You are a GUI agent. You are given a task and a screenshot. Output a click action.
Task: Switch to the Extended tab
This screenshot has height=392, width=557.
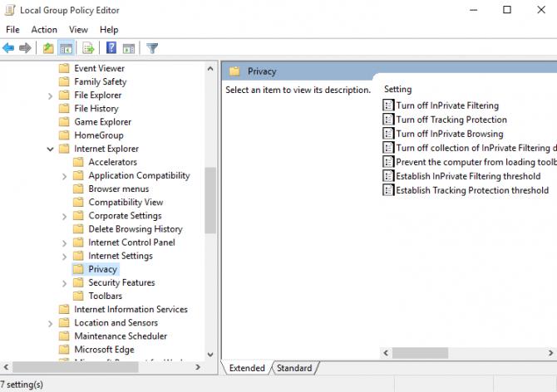click(x=247, y=368)
